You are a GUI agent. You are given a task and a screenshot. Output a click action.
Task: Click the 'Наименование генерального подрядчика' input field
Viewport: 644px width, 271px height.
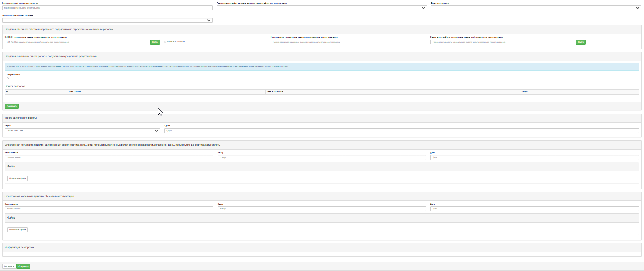tap(348, 42)
